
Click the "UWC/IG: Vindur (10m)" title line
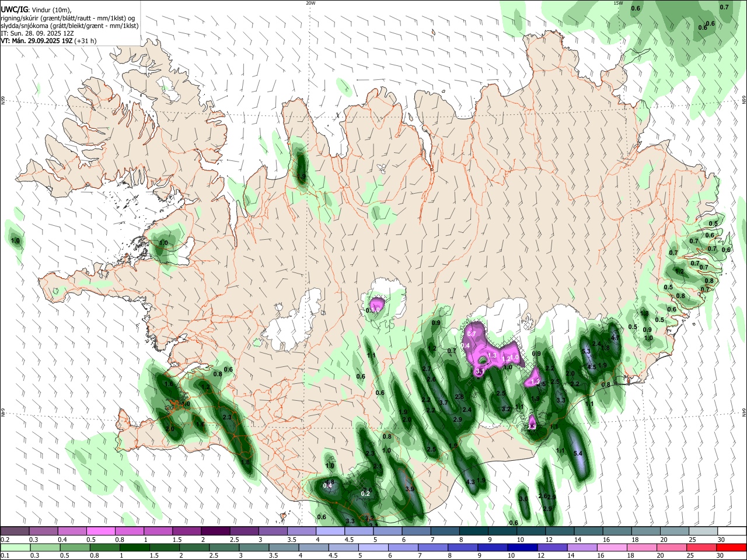(36, 10)
